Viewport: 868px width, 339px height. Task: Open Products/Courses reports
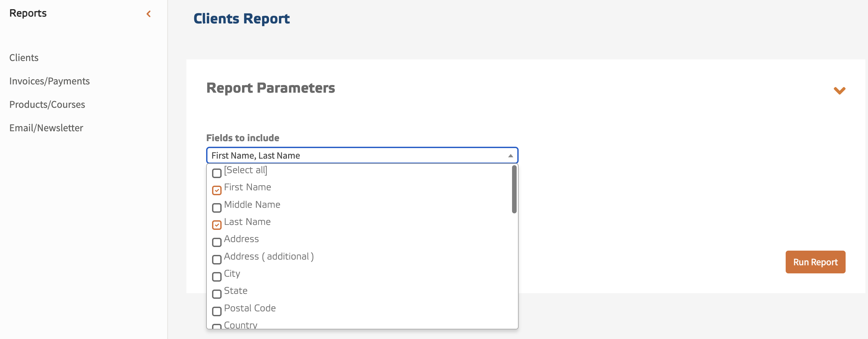[47, 105]
